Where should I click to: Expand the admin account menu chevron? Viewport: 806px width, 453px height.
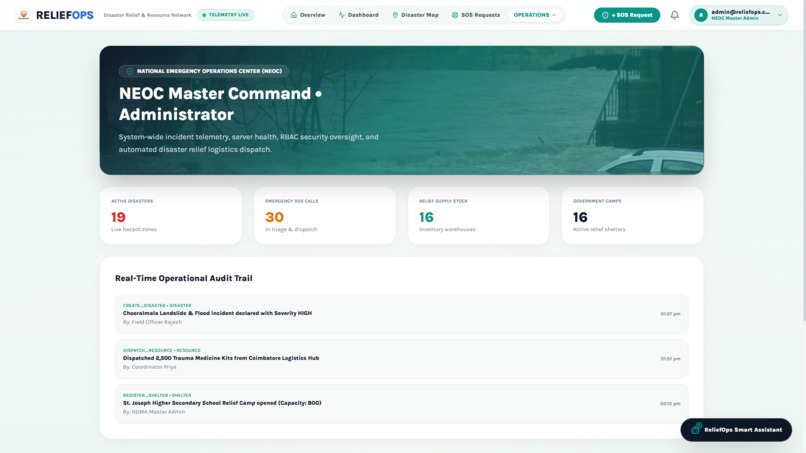coord(780,15)
